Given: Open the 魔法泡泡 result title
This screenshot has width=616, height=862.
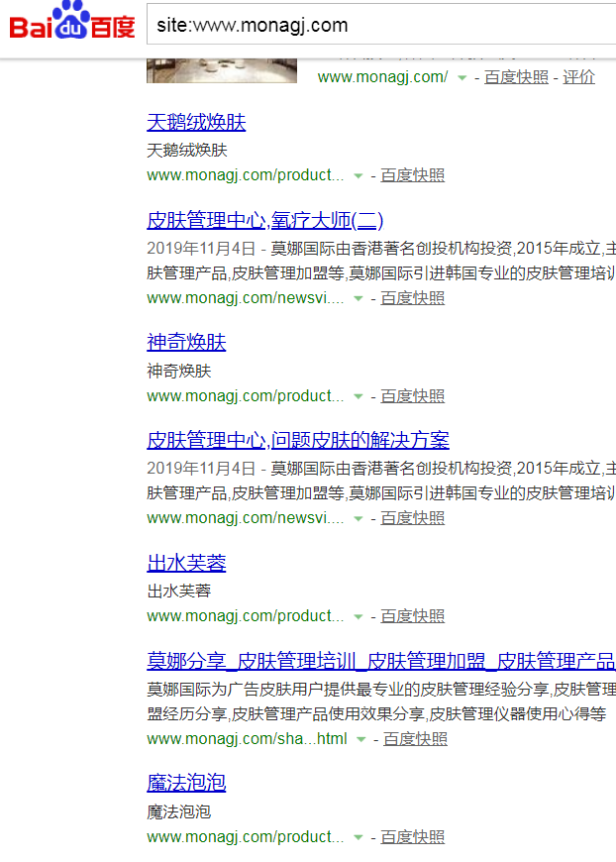Looking at the screenshot, I should click(x=186, y=783).
